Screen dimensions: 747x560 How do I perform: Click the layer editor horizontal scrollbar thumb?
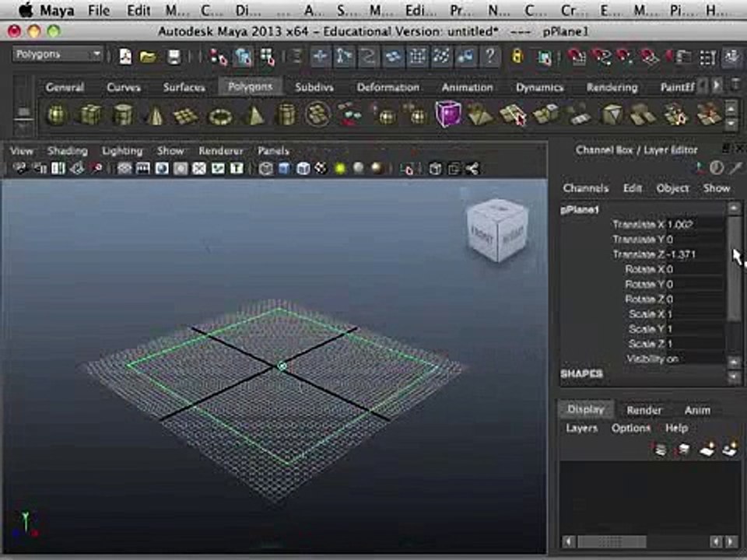612,541
